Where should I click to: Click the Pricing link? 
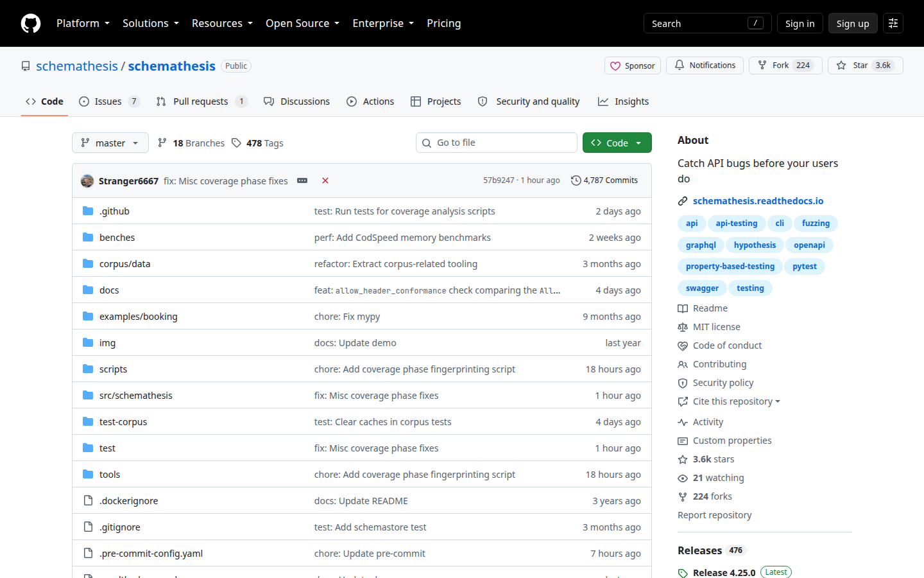click(444, 23)
